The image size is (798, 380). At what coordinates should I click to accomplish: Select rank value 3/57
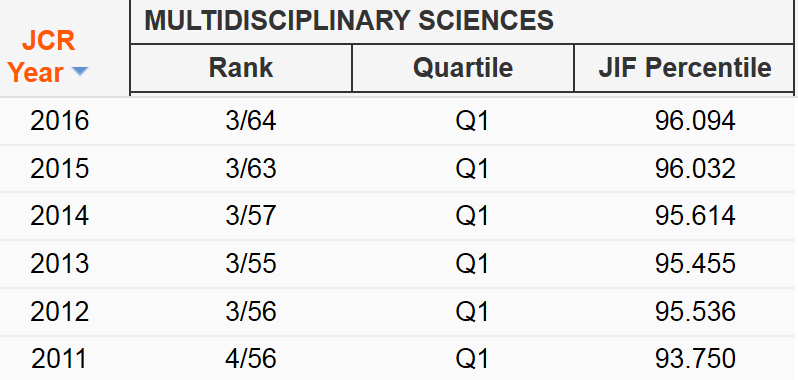[251, 216]
